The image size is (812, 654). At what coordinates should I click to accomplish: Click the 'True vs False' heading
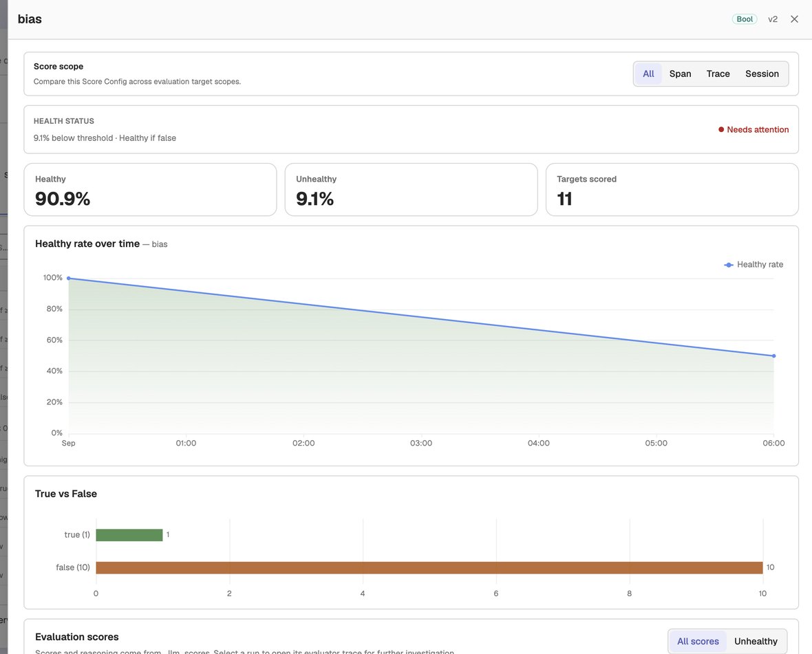click(66, 494)
